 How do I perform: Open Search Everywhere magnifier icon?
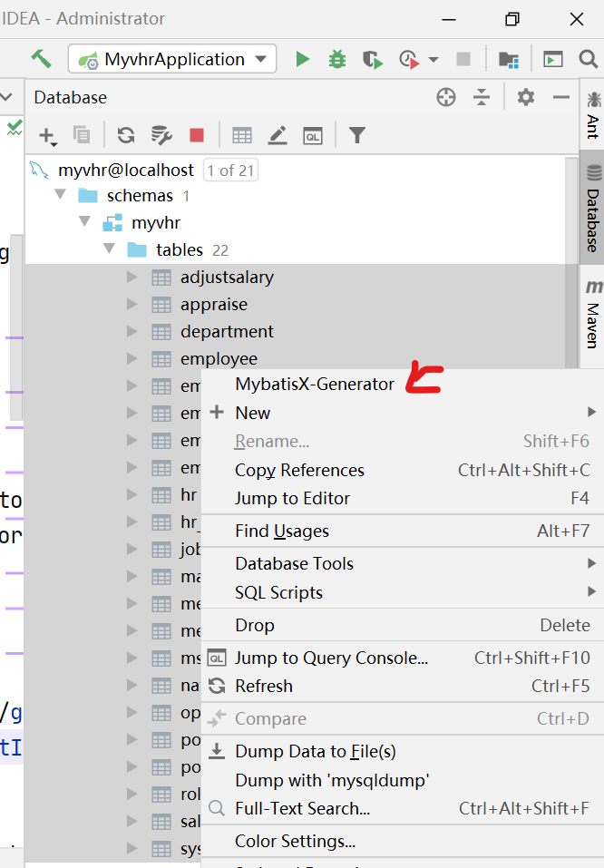click(588, 59)
